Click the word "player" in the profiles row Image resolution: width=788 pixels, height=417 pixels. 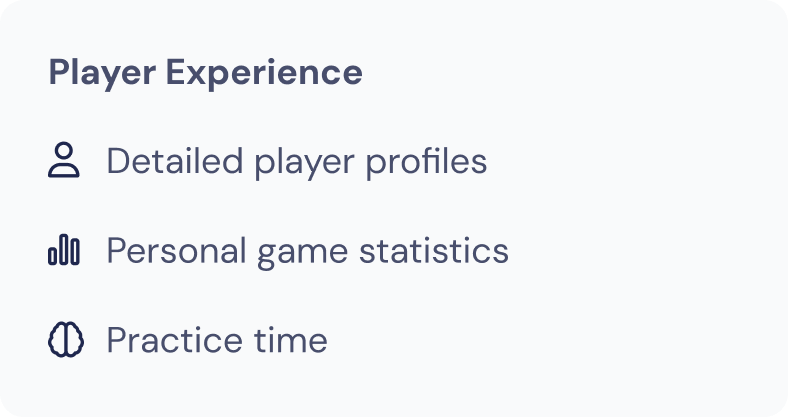[304, 163]
